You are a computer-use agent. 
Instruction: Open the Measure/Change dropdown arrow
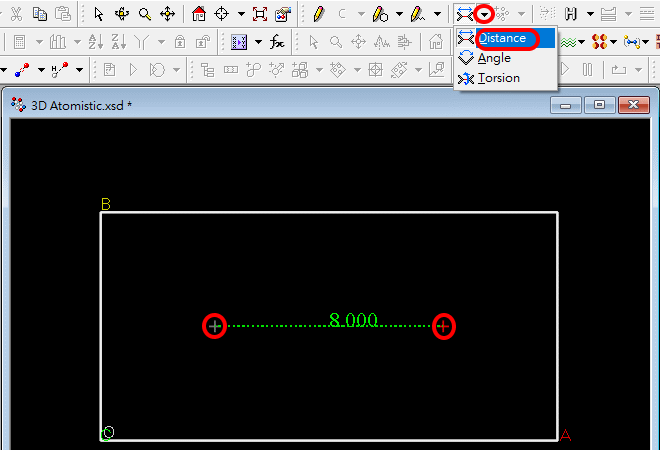[484, 14]
